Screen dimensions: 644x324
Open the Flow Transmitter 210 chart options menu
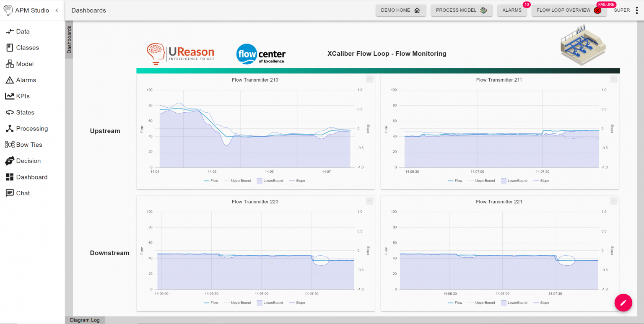point(369,79)
